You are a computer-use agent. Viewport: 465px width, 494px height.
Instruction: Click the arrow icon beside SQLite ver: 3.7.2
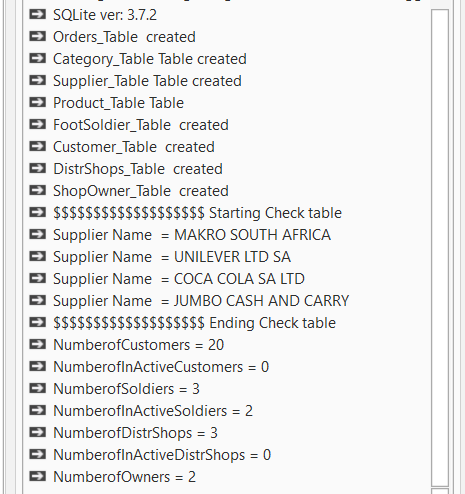pyautogui.click(x=37, y=15)
